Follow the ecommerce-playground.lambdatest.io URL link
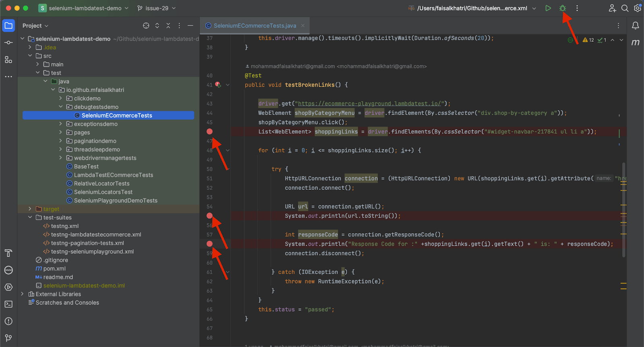This screenshot has height=347, width=644. pyautogui.click(x=370, y=104)
